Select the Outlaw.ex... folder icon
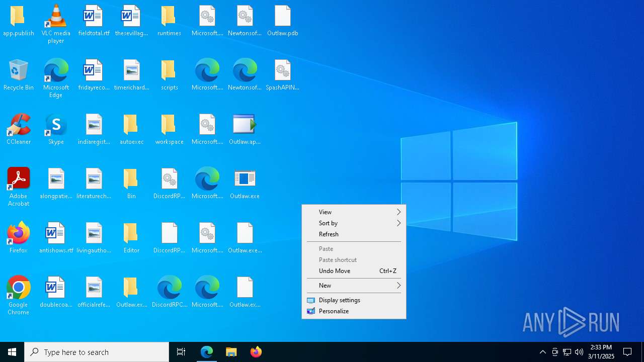644x362 pixels. [131, 292]
